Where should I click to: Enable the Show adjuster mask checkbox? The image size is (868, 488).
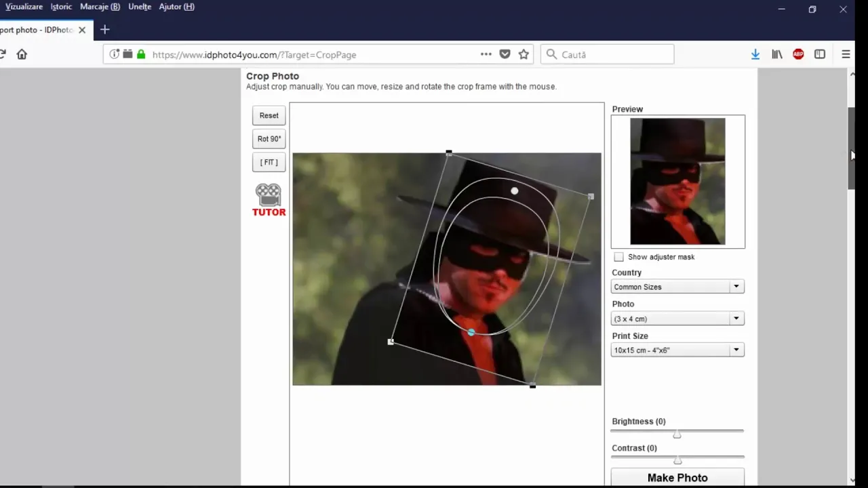618,257
